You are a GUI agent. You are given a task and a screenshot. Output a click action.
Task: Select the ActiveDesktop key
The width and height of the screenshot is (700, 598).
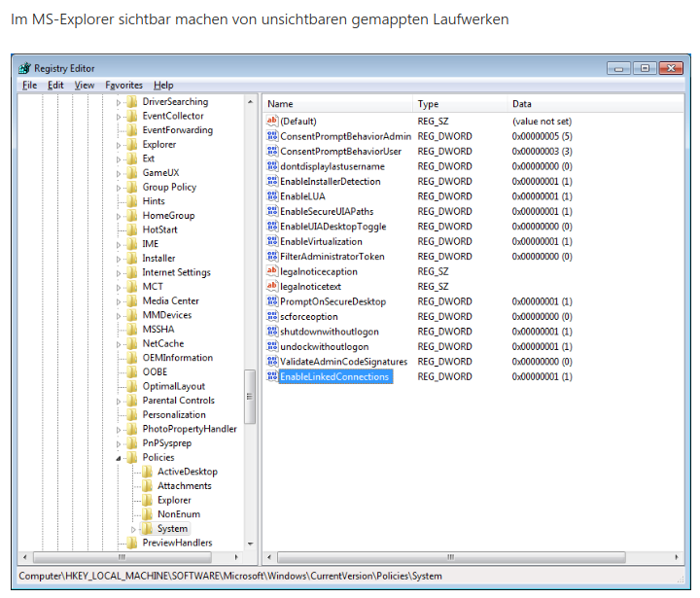point(188,472)
